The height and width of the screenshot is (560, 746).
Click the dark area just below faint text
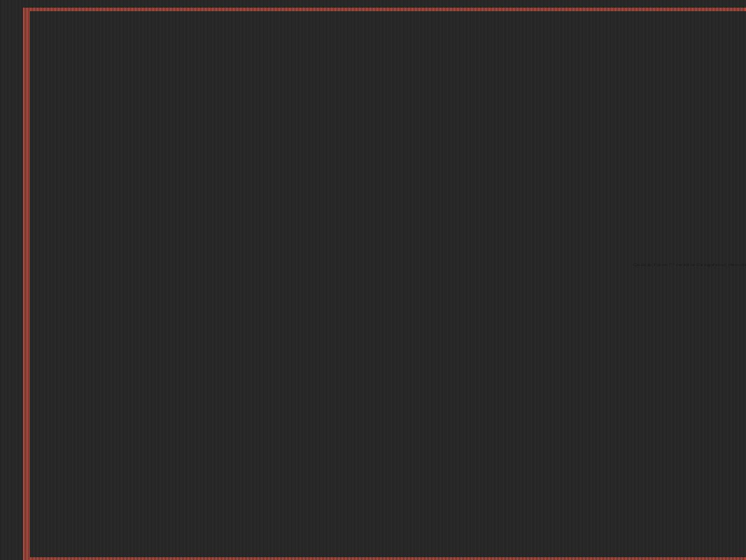click(x=690, y=273)
